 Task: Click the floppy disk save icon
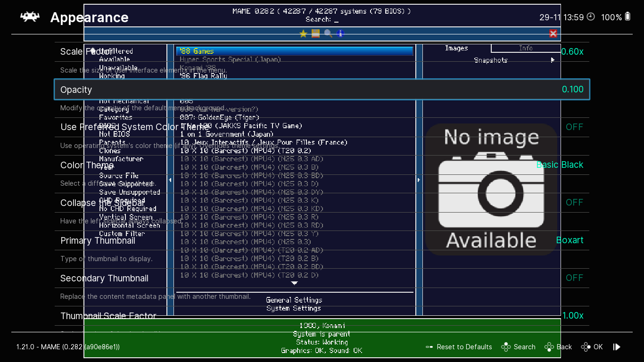(x=315, y=33)
